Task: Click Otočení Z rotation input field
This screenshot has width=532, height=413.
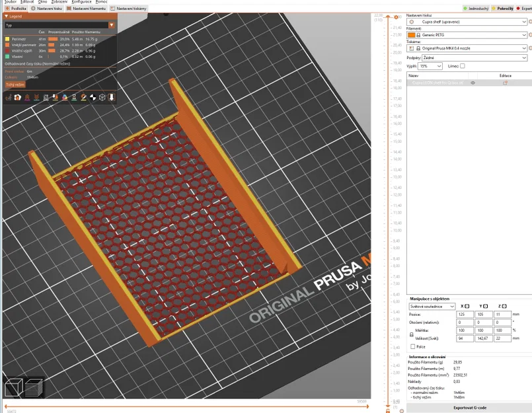Action: 502,322
